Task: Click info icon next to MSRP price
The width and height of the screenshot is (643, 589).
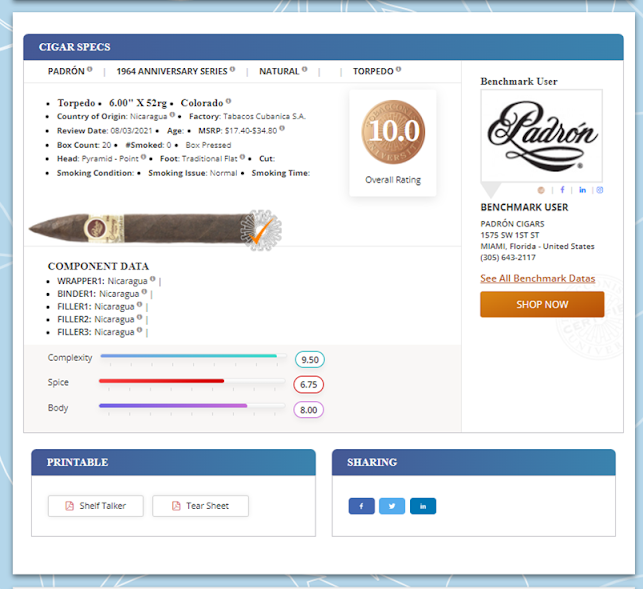Action: (x=282, y=129)
